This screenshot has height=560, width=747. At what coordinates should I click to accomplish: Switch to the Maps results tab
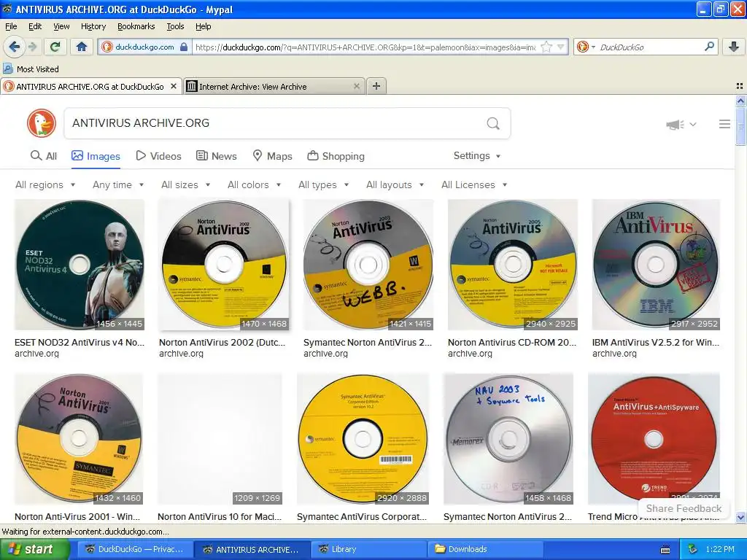[x=272, y=156]
